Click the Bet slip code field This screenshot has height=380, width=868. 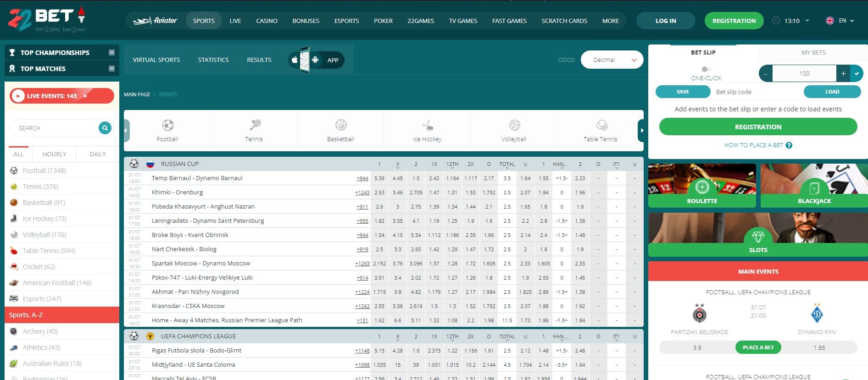pyautogui.click(x=757, y=92)
